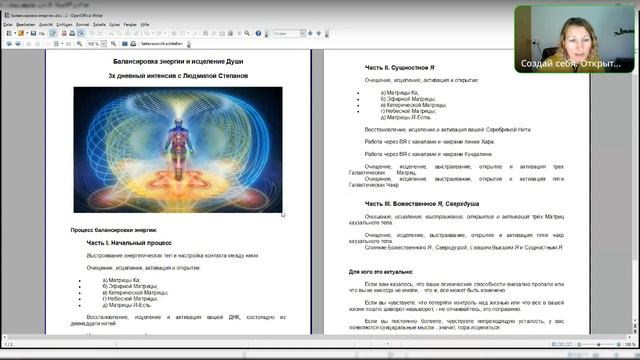Open the Extras menu

pos(115,24)
